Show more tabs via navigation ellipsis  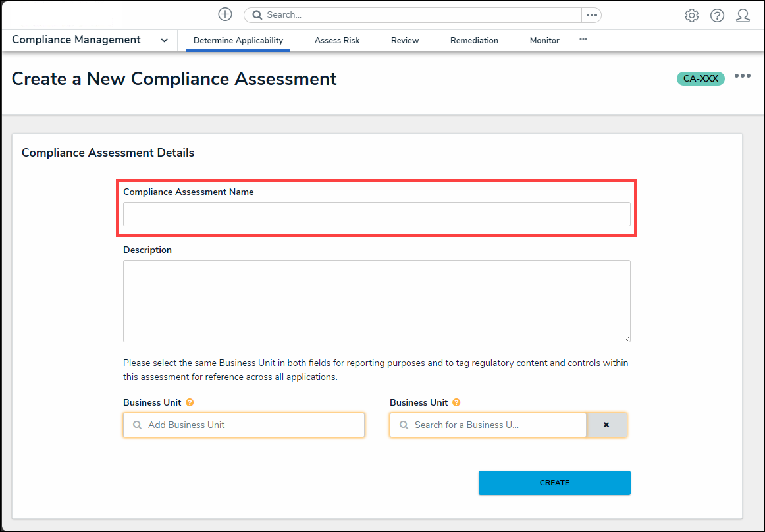point(583,40)
